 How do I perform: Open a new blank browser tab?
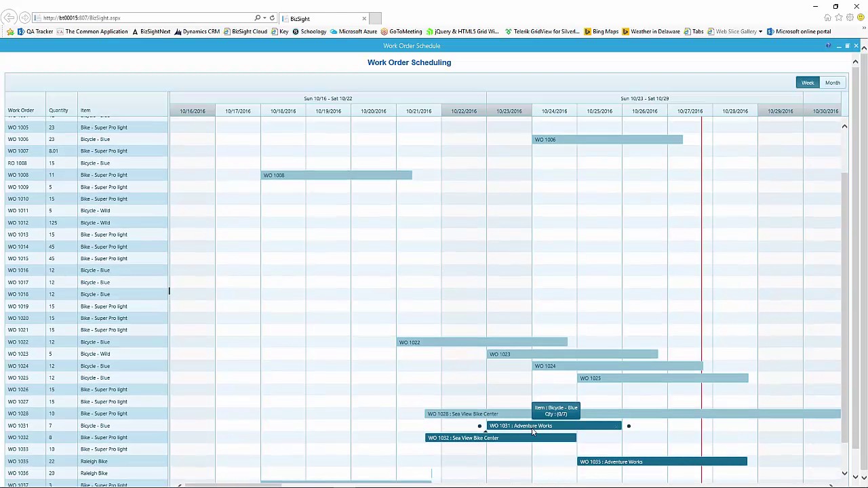coord(375,18)
